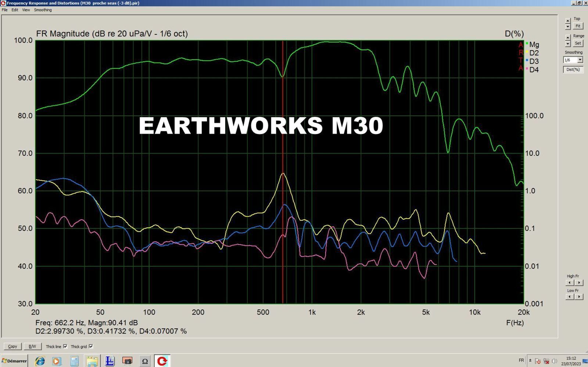Open the blue L app taskbar icon

[110, 361]
